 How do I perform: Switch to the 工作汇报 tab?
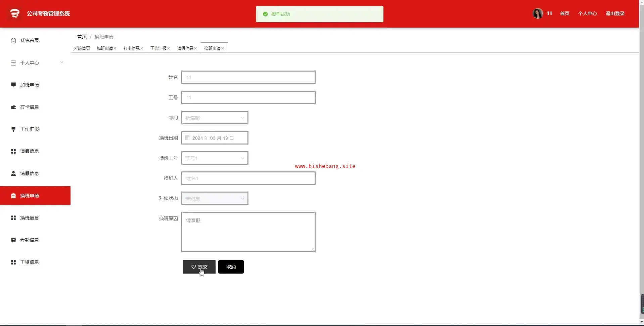point(158,48)
